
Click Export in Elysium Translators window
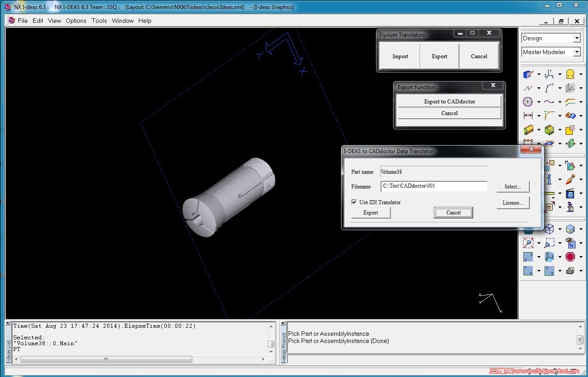(439, 56)
